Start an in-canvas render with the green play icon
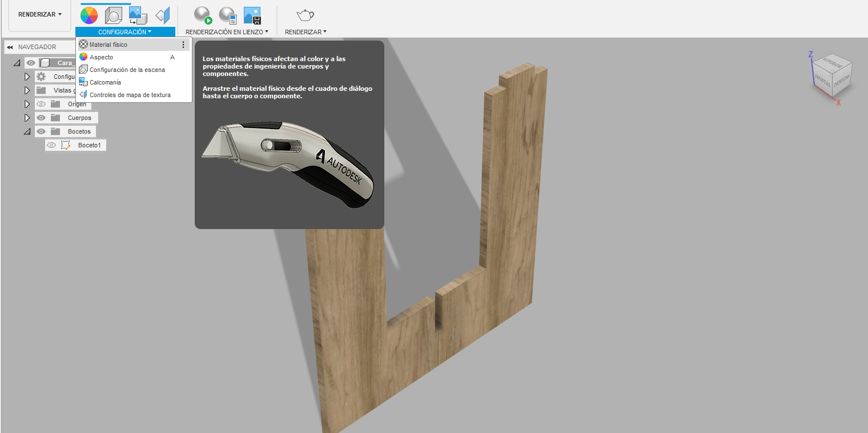Screen dimensions: 868x433 pos(203,15)
